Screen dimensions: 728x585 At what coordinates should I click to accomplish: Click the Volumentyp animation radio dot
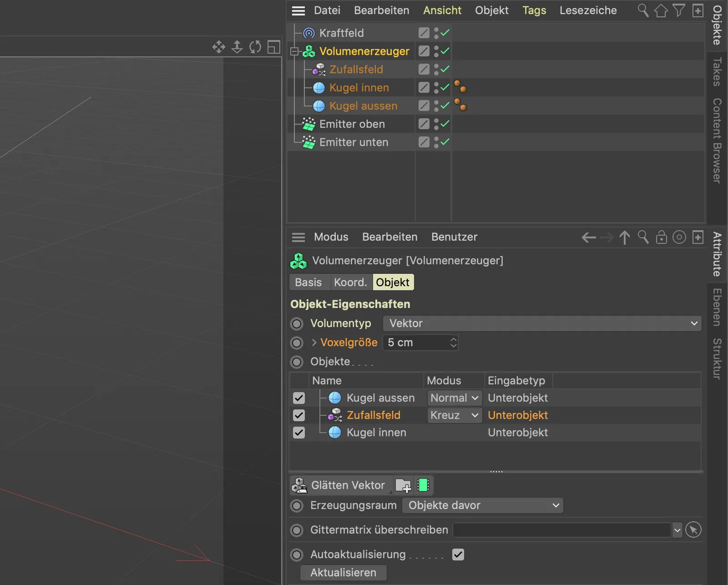pyautogui.click(x=297, y=324)
